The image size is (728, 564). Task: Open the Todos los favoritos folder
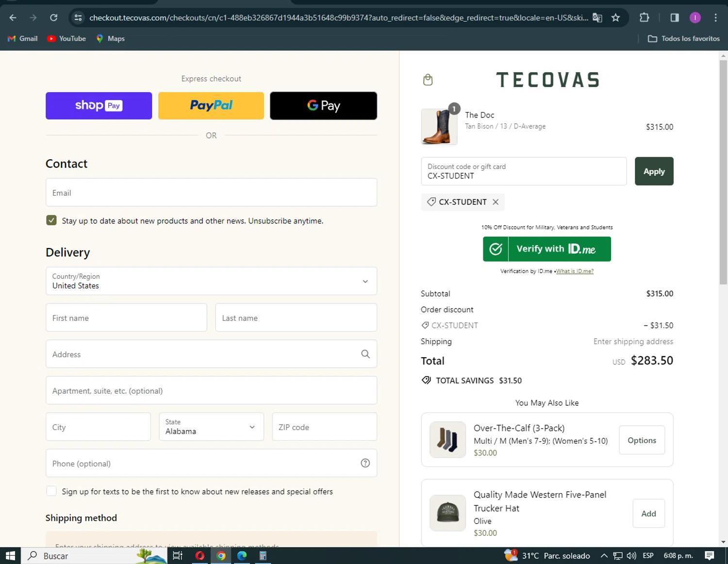pos(684,38)
